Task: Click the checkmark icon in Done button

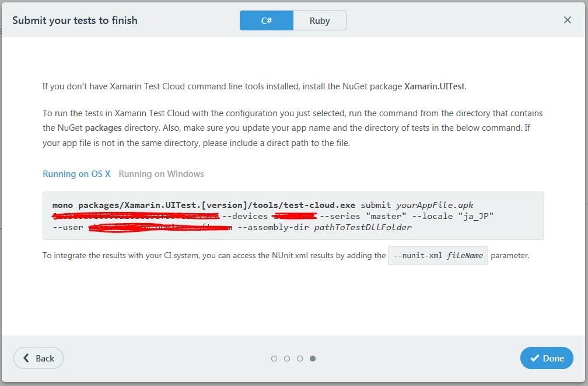Action: coord(535,358)
